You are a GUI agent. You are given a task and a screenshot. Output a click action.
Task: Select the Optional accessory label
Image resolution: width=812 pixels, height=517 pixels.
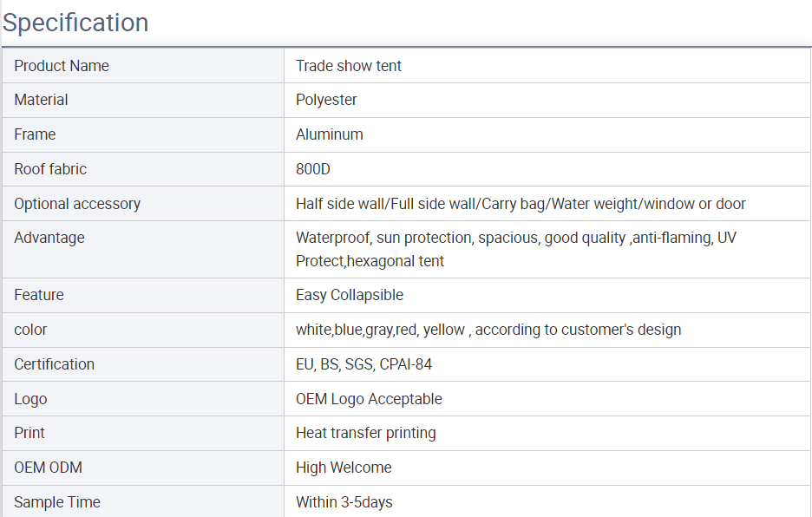coord(77,204)
